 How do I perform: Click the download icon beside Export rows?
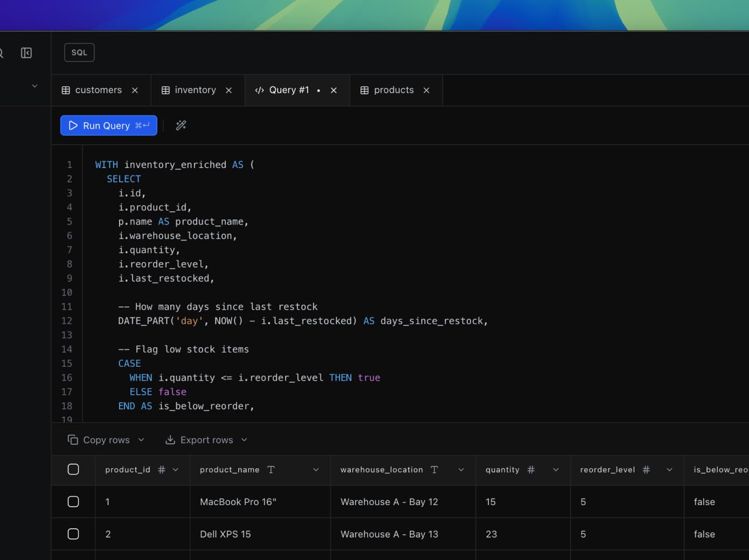[x=170, y=439]
